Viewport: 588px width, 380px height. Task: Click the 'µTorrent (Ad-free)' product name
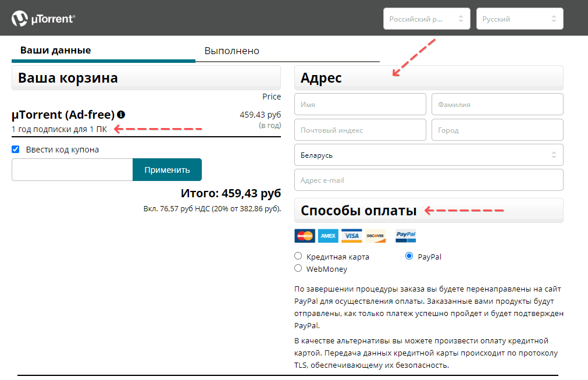pyautogui.click(x=63, y=115)
